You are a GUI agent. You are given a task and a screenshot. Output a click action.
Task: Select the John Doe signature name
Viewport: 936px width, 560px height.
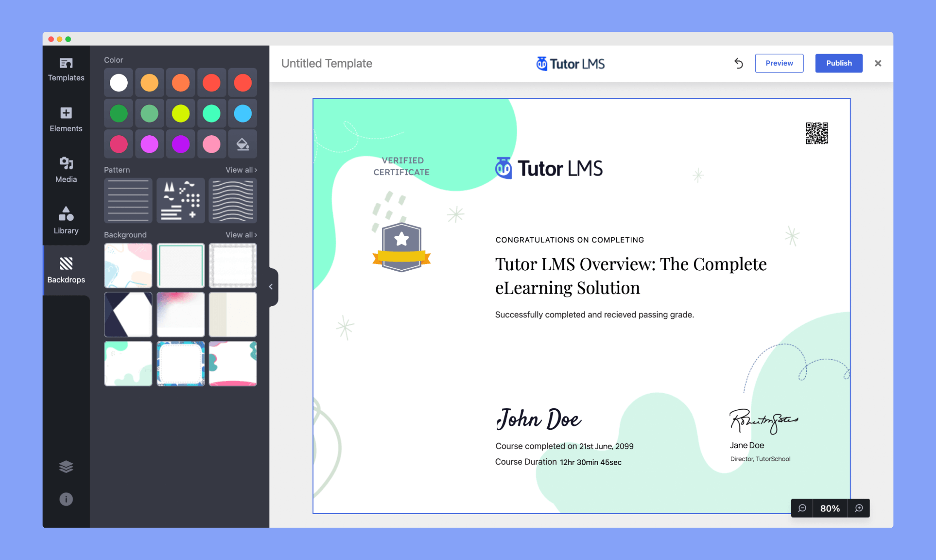538,419
